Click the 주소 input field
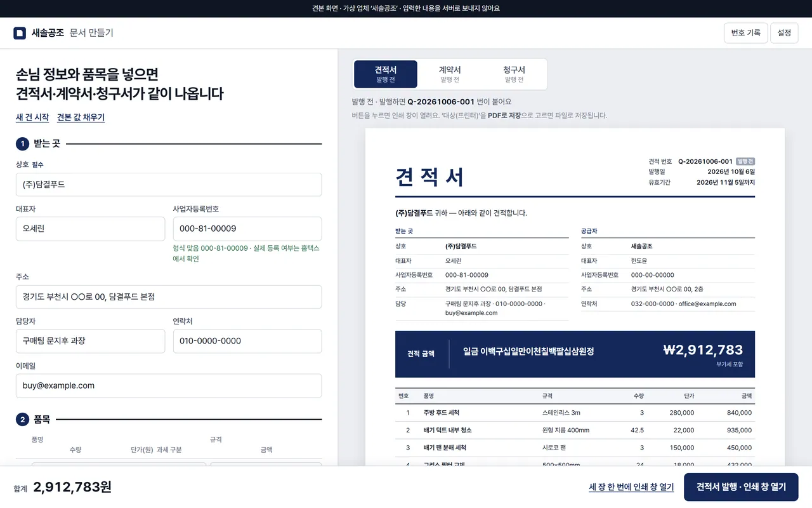Screen dimensions: 812x508 [x=169, y=297]
